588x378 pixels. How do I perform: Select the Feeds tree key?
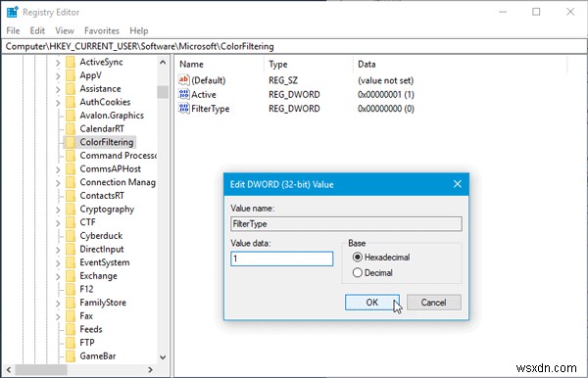[x=91, y=329]
